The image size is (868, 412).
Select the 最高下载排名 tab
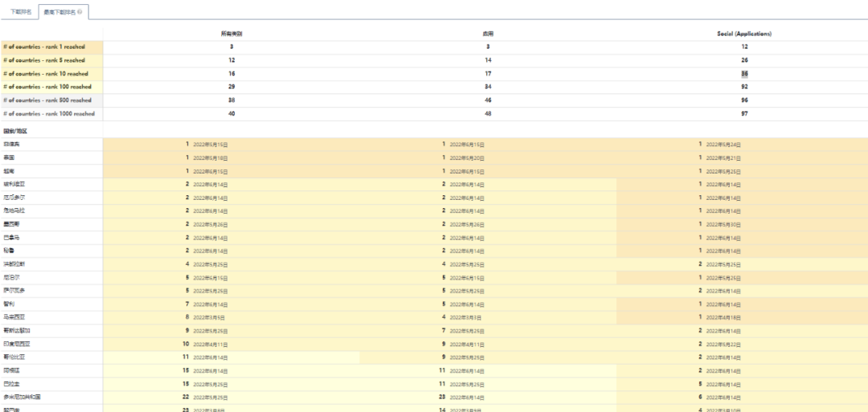pos(59,12)
